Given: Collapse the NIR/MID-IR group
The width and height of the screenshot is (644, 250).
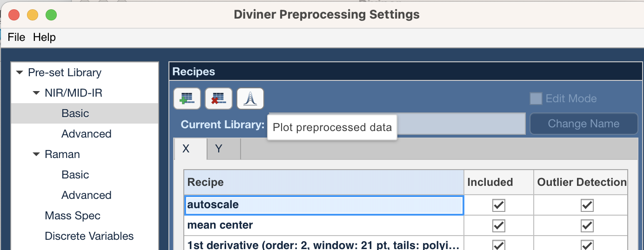Looking at the screenshot, I should click(x=36, y=93).
